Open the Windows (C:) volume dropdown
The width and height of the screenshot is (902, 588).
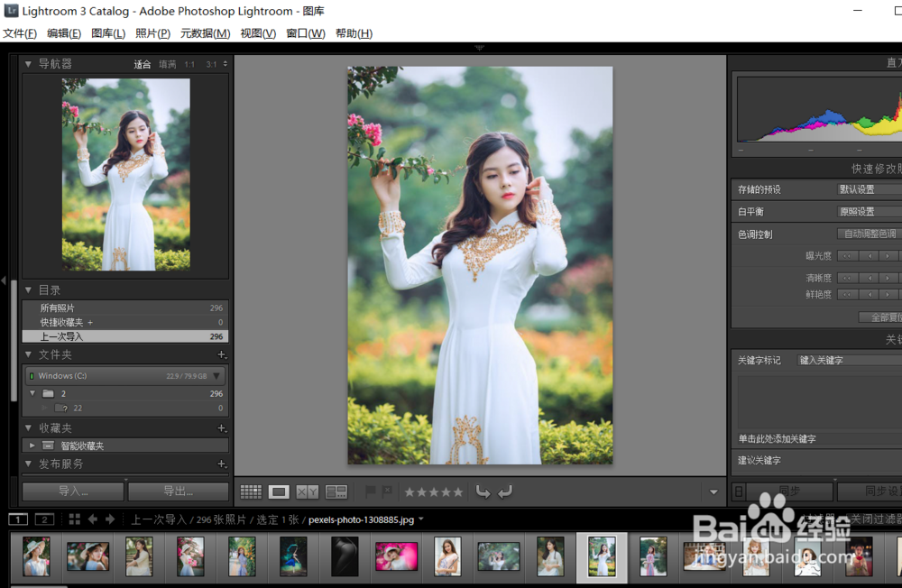(x=216, y=376)
